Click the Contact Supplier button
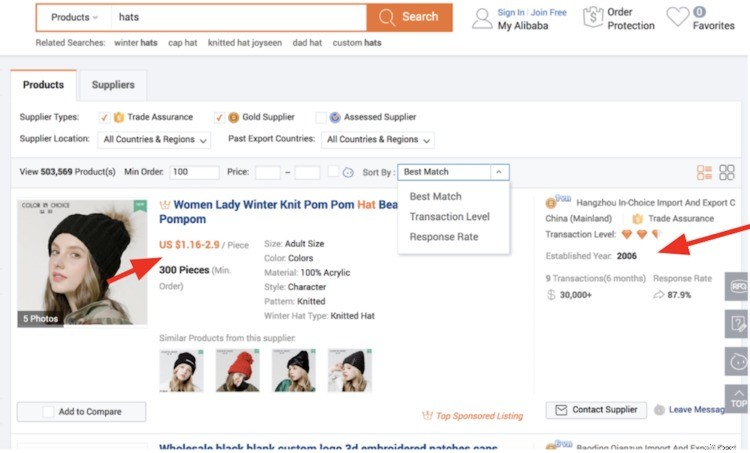 (x=596, y=410)
